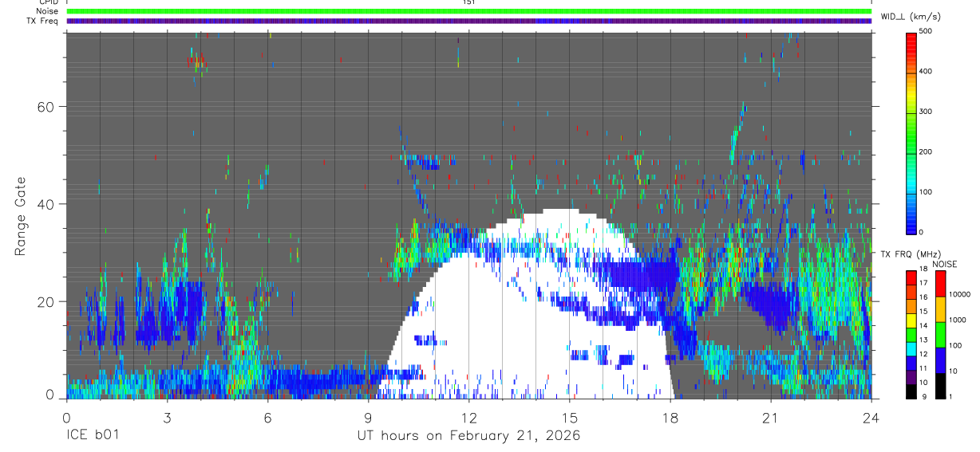Click the WID_L velocity color scale bar
The image size is (980, 452).
click(x=911, y=133)
